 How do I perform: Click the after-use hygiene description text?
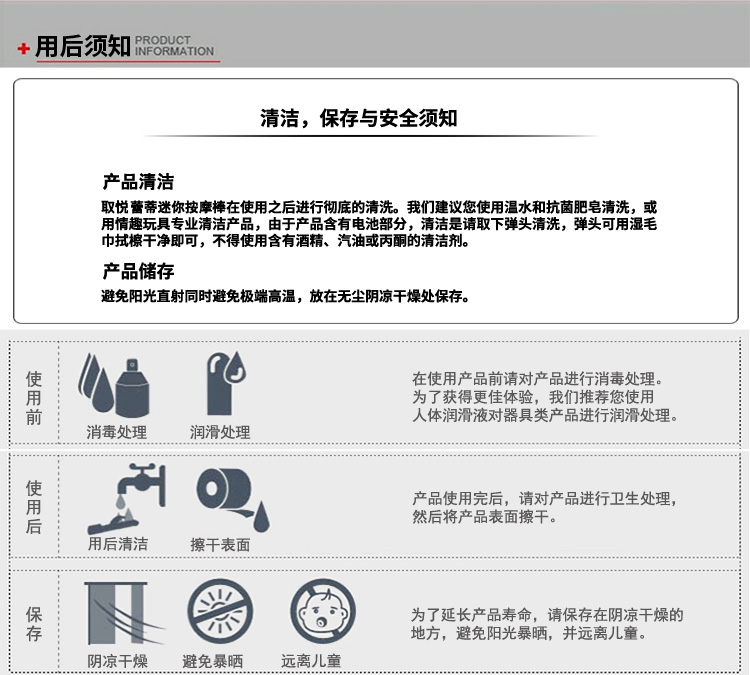click(545, 507)
